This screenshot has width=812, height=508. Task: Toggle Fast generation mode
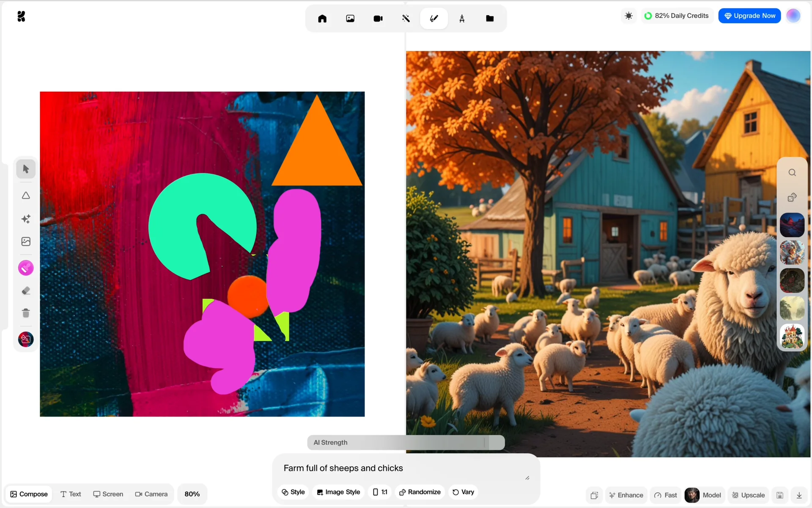click(666, 495)
